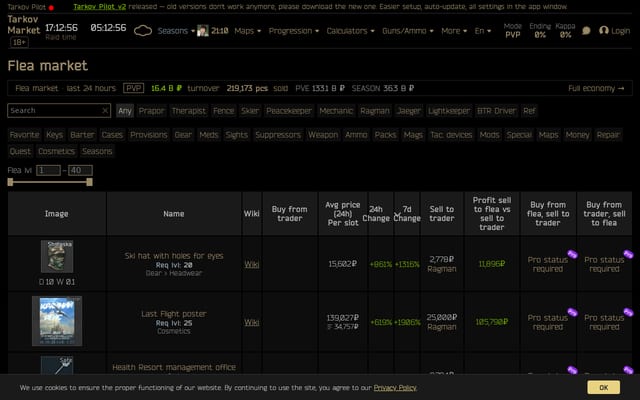Click Pro badge in Last Flight flea-to-trader cell
This screenshot has height=400, width=640.
pos(572,312)
